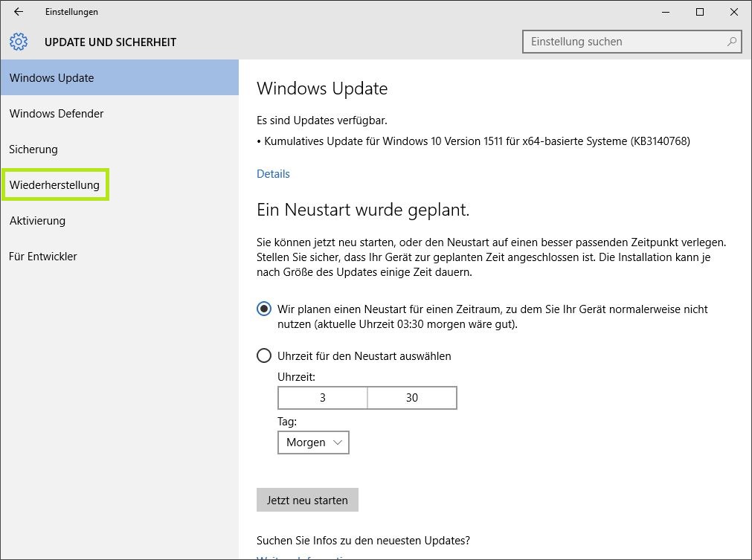Open Aktivierung settings page
752x560 pixels.
coord(120,221)
